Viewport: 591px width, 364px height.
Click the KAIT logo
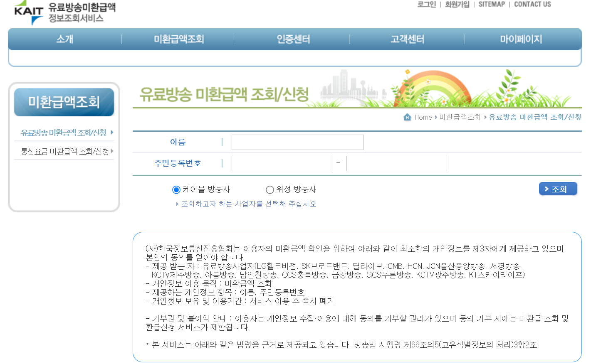coord(64,12)
